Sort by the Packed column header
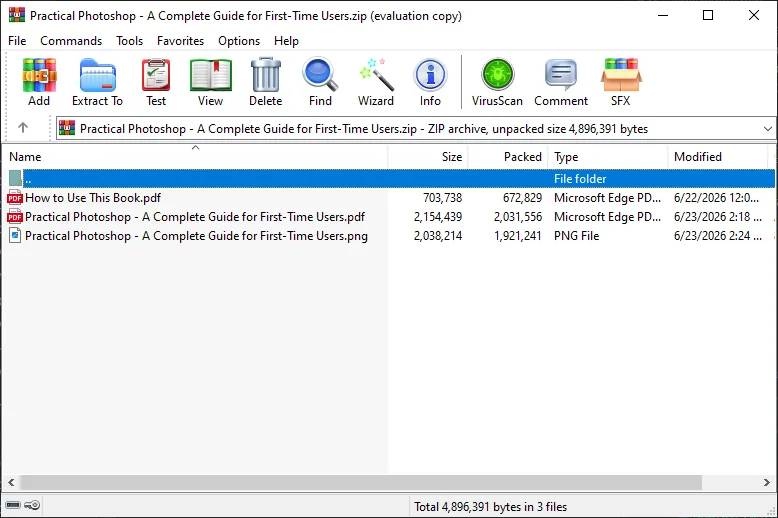The height and width of the screenshot is (518, 778). [508, 157]
